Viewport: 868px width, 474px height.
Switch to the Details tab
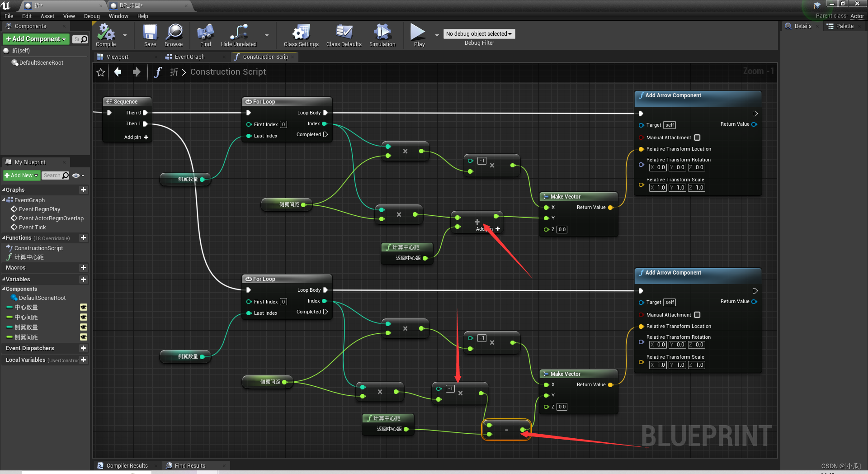click(x=803, y=26)
